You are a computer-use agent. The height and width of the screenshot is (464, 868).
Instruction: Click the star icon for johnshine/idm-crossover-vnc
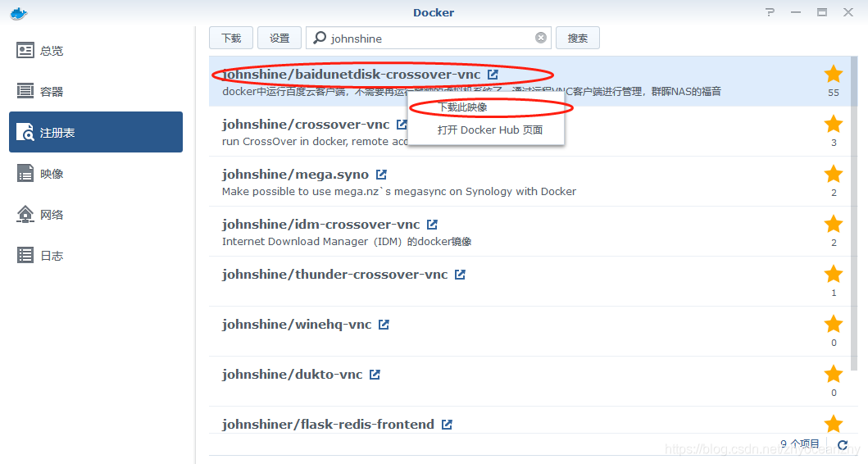pyautogui.click(x=834, y=224)
